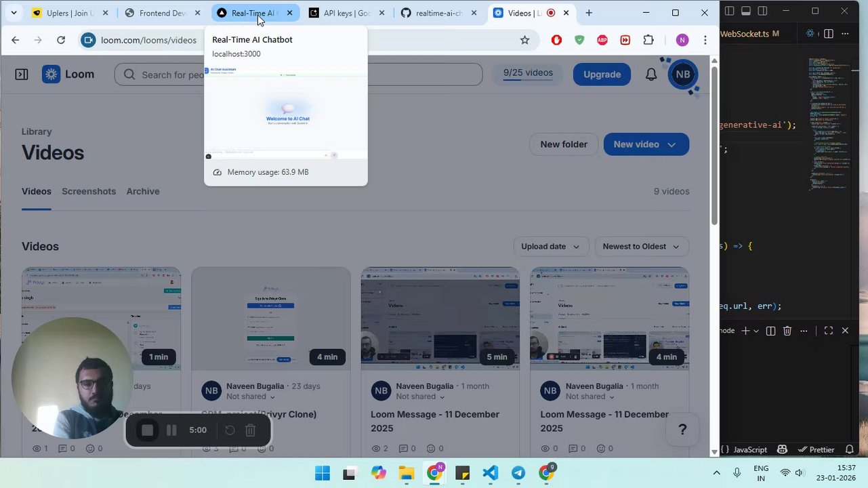Click the Upgrade button
This screenshot has width=868, height=488.
(x=602, y=75)
